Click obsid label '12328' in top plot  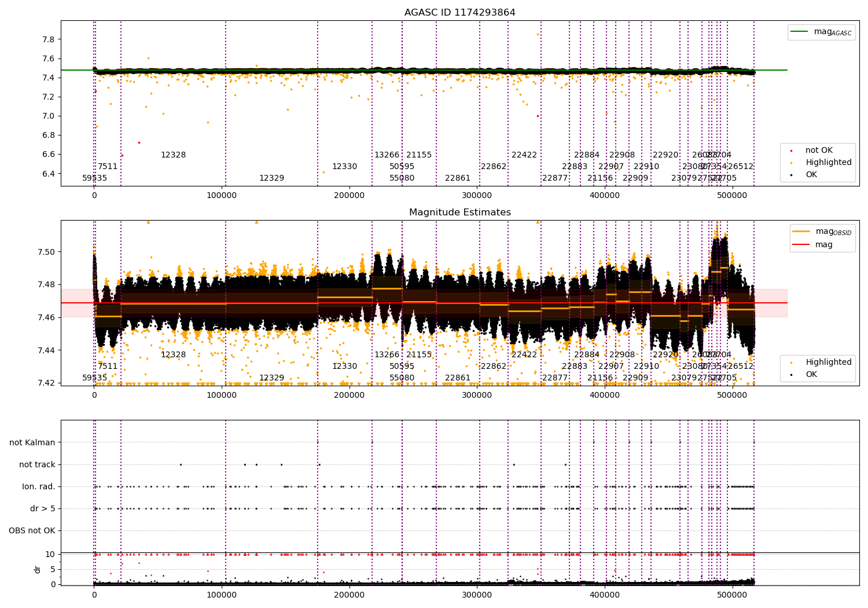click(x=173, y=155)
